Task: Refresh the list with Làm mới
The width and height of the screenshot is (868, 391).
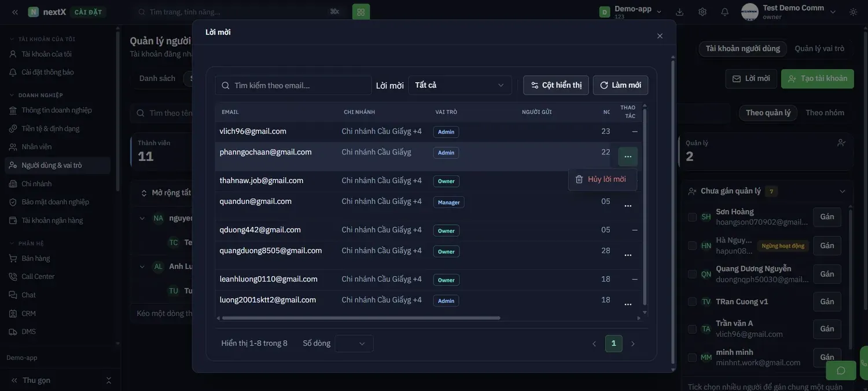Action: pyautogui.click(x=620, y=85)
